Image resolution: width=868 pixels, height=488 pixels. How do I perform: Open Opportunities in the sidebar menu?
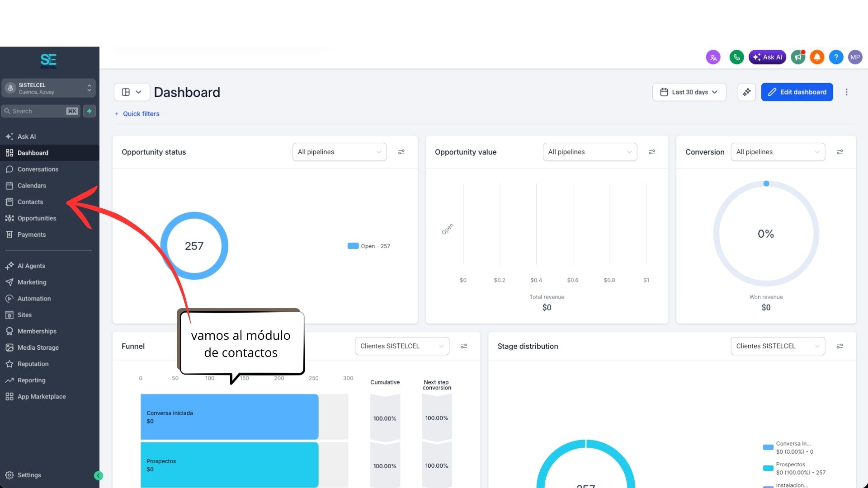click(x=37, y=218)
